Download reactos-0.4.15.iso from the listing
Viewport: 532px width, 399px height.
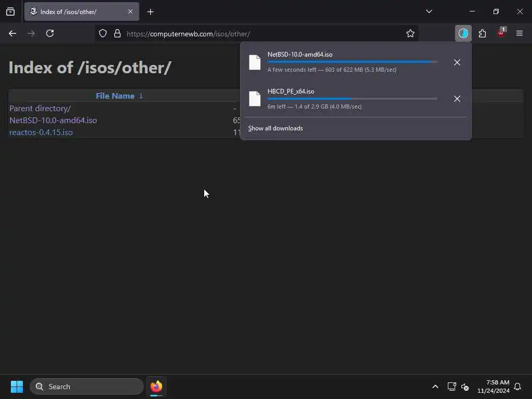pyautogui.click(x=41, y=132)
